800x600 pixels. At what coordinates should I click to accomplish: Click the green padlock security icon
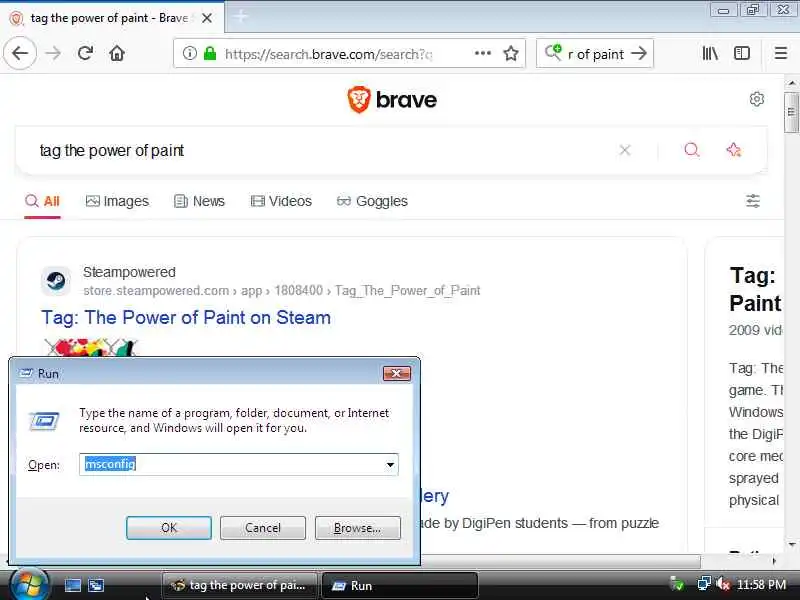pyautogui.click(x=210, y=53)
